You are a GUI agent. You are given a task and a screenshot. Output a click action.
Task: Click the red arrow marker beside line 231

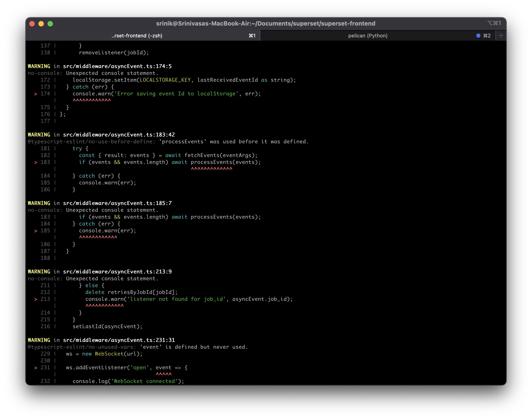36,368
